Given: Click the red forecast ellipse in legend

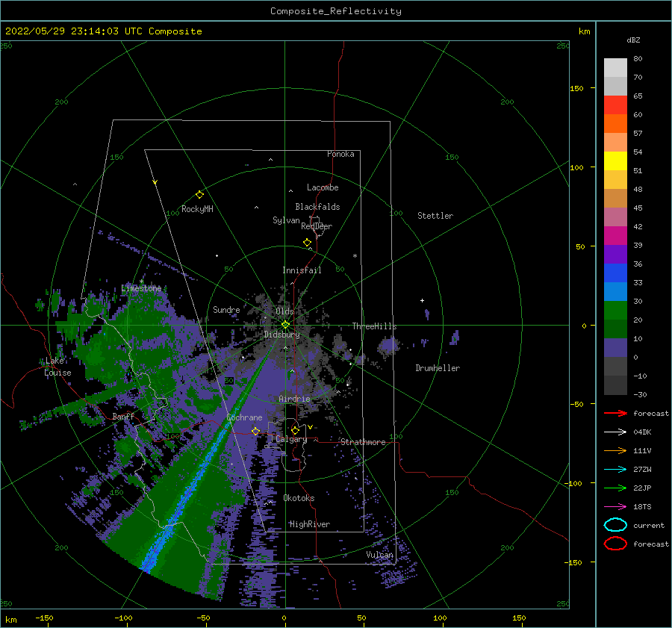Looking at the screenshot, I should [x=615, y=544].
